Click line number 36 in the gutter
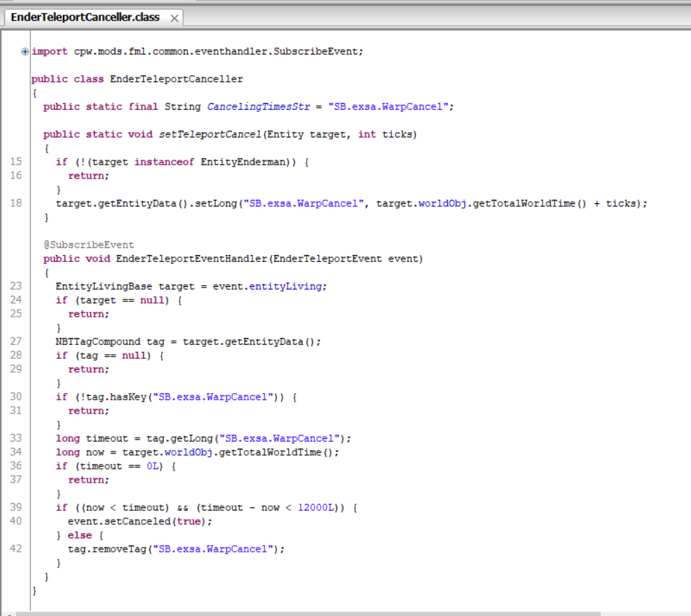Viewport: 691px width, 616px height. [16, 466]
